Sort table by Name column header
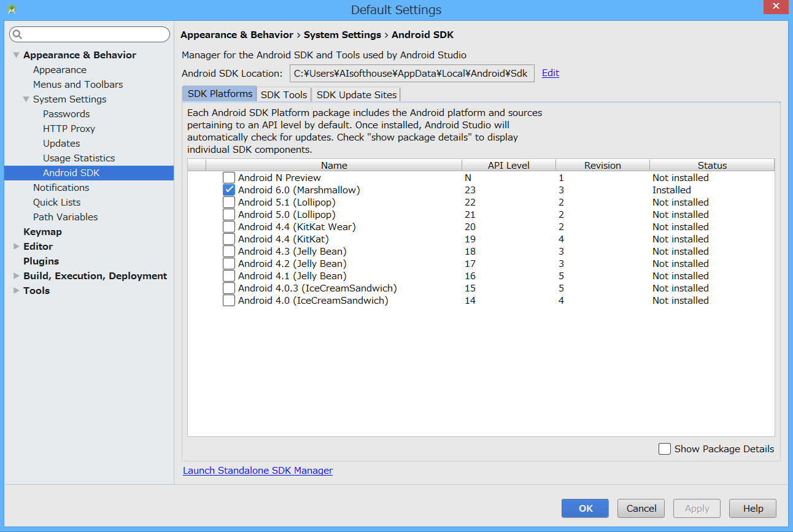This screenshot has width=793, height=532. pyautogui.click(x=334, y=166)
